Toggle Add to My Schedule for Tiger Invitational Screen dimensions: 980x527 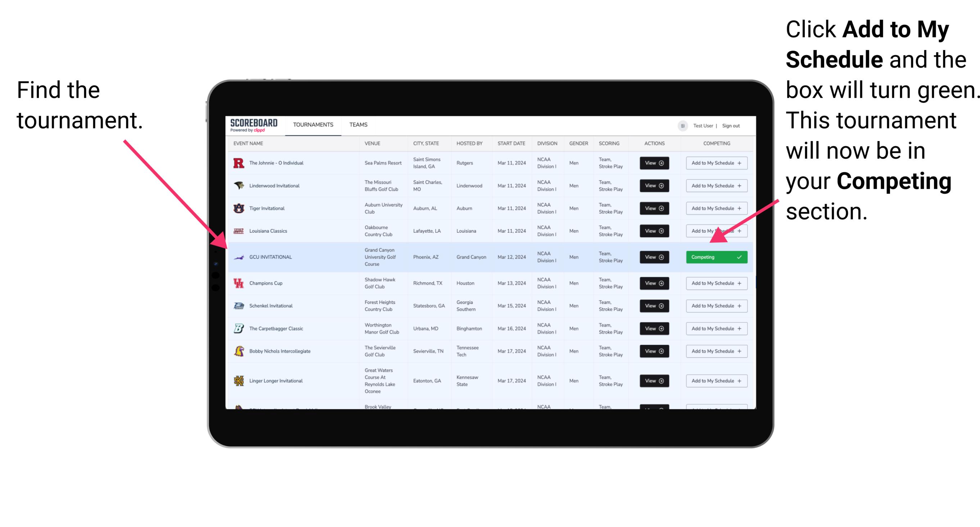pos(715,208)
